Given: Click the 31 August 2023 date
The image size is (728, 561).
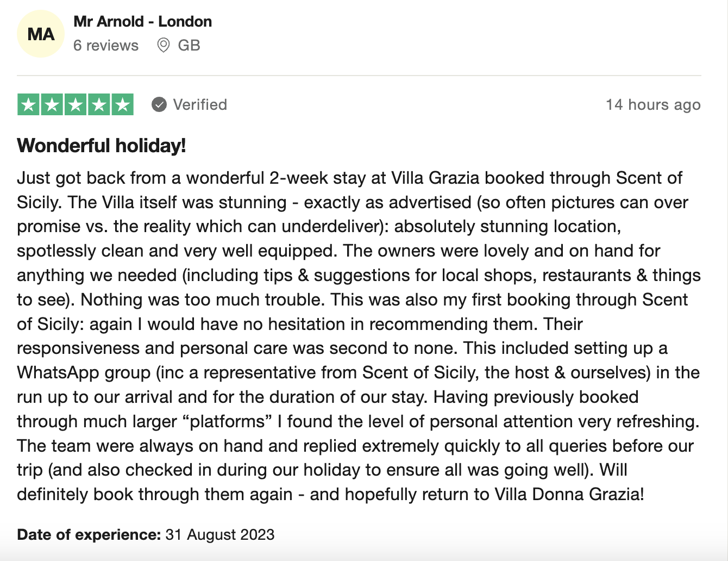Looking at the screenshot, I should point(220,534).
